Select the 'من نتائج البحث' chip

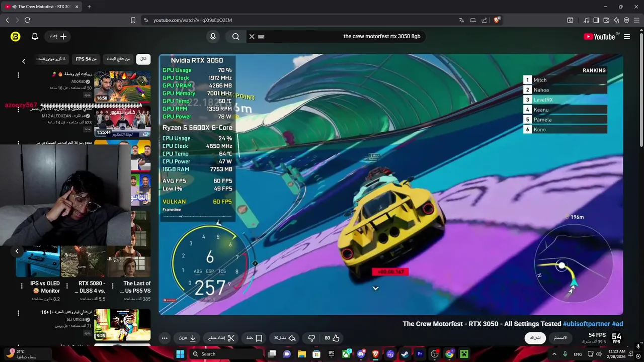118,59
